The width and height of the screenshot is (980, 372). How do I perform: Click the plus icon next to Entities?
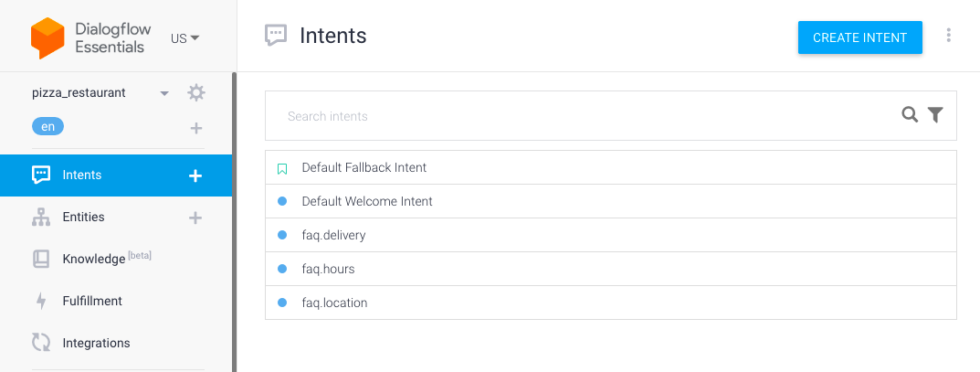click(195, 218)
